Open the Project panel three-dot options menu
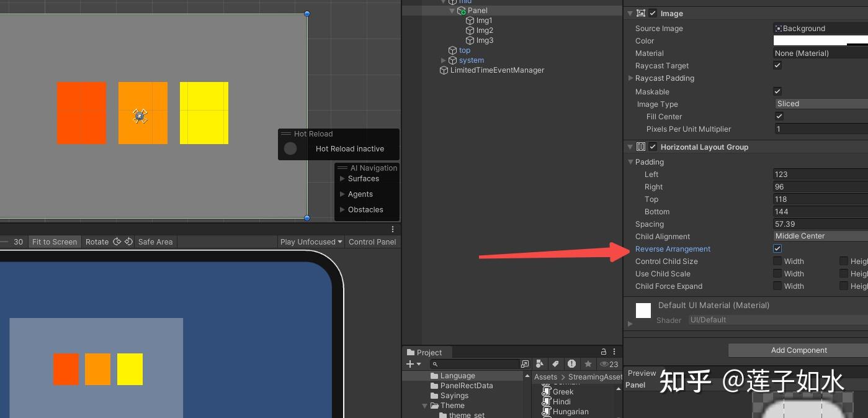The height and width of the screenshot is (418, 868). [614, 352]
